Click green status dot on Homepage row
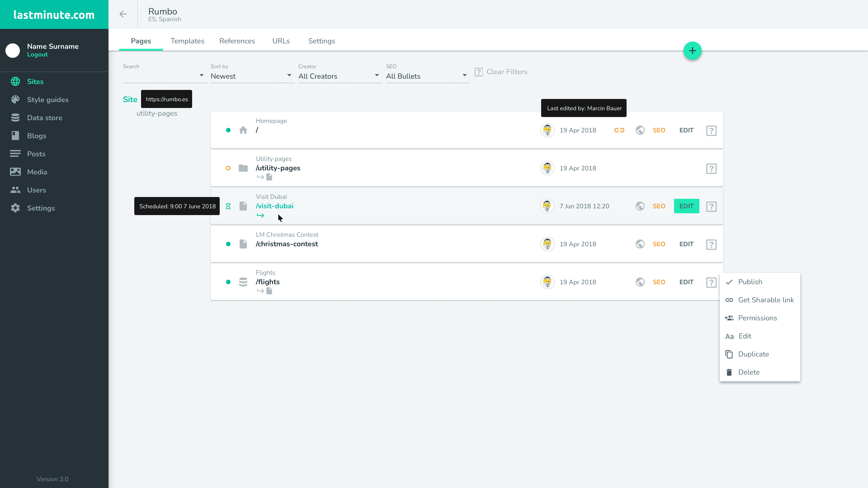868x488 pixels. (228, 130)
